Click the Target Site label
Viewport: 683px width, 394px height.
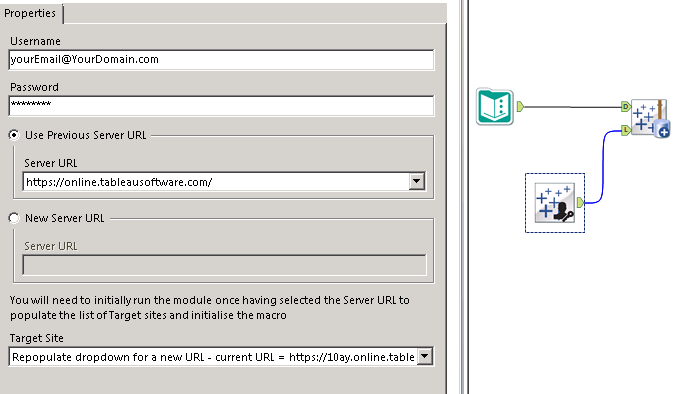coord(37,338)
